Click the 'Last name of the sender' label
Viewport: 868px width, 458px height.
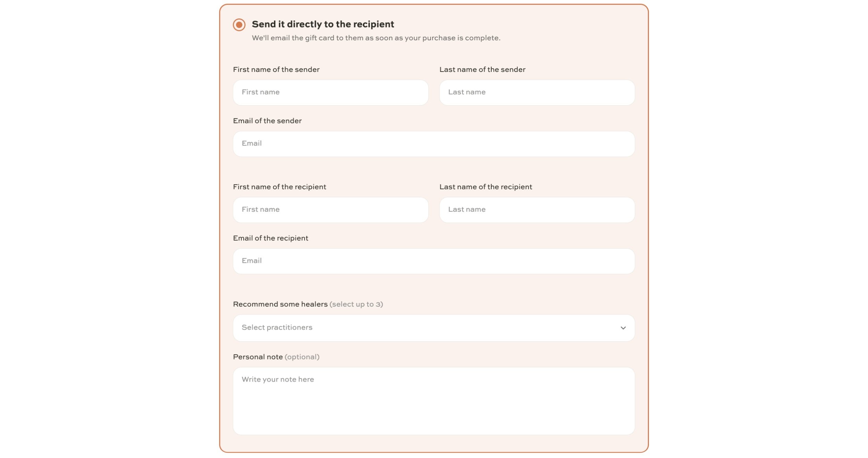pyautogui.click(x=482, y=69)
